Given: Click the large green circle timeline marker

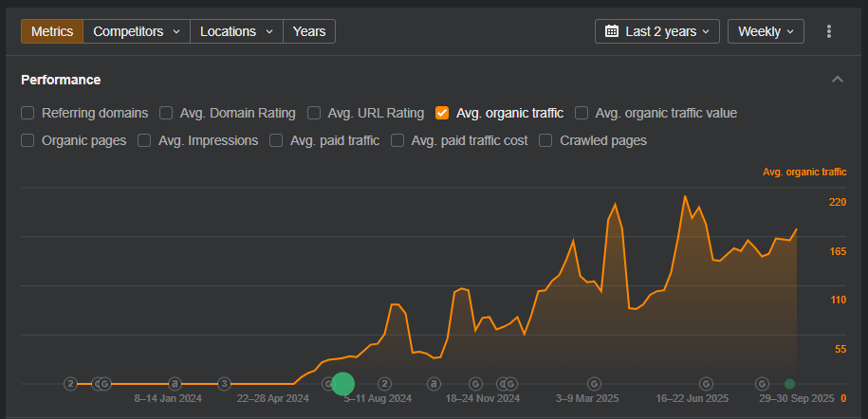Looking at the screenshot, I should (342, 384).
